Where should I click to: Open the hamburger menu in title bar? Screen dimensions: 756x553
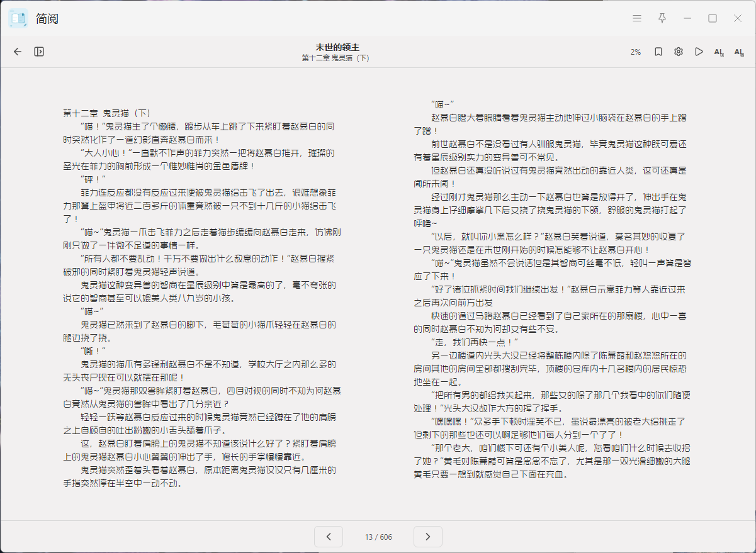pyautogui.click(x=637, y=18)
